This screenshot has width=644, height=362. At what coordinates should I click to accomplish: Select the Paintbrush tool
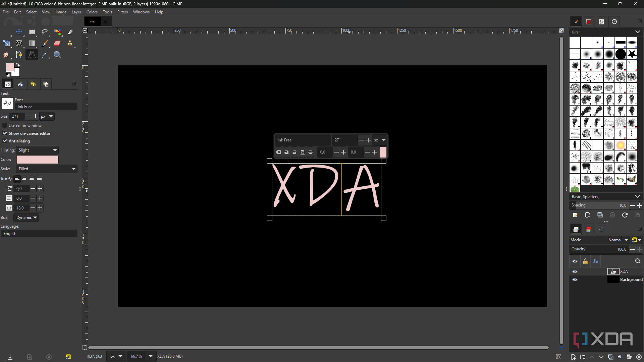coord(45,43)
